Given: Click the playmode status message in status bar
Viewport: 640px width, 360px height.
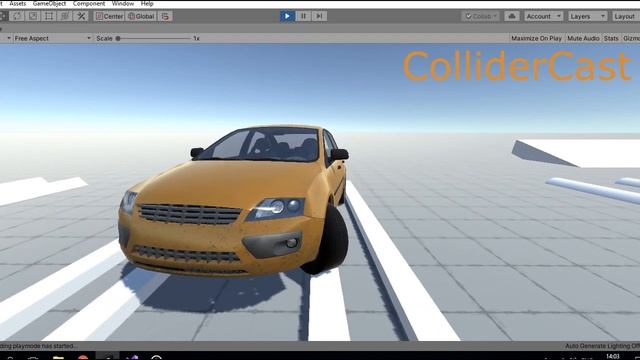Looking at the screenshot, I should coord(38,346).
